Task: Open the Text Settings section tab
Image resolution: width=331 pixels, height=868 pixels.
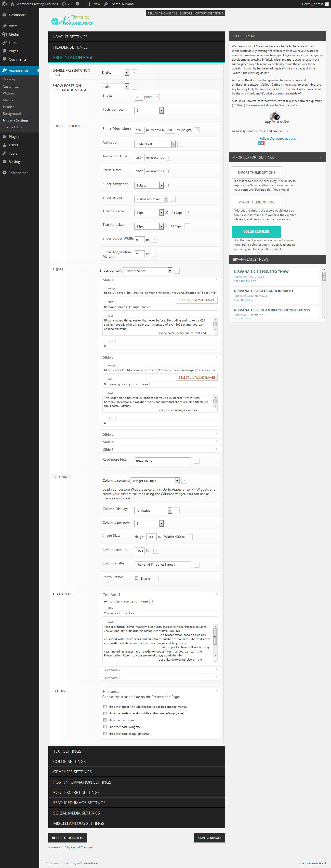Action: coord(136,751)
